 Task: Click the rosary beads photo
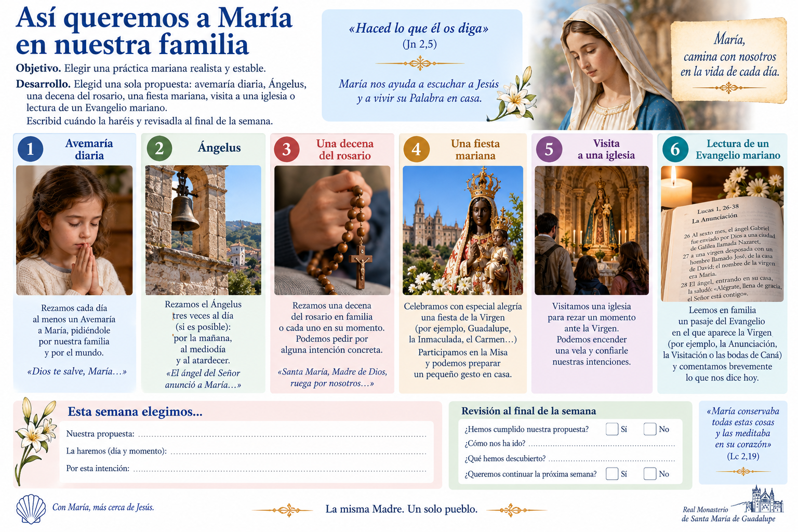coord(332,230)
